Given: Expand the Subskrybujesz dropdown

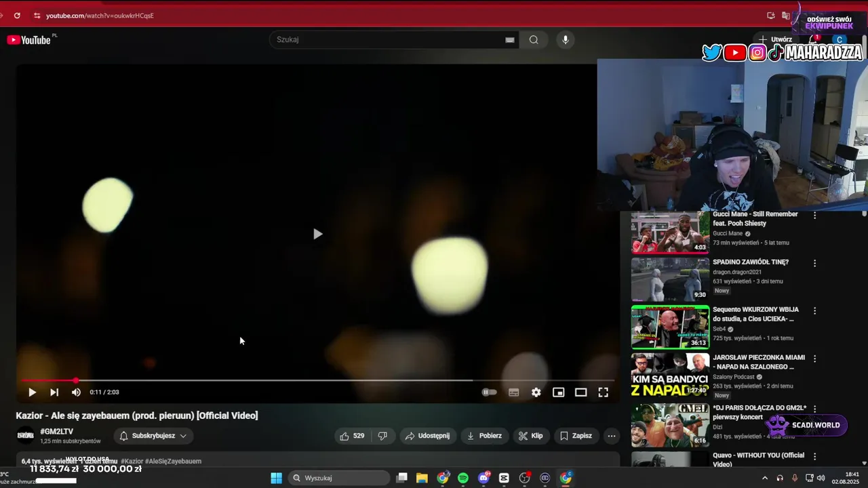Looking at the screenshot, I should [153, 436].
